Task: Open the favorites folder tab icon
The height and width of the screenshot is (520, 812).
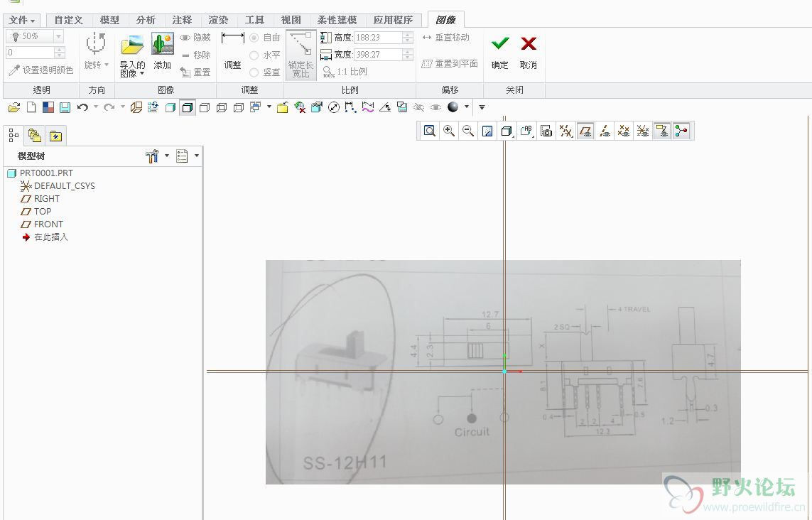Action: [x=55, y=136]
